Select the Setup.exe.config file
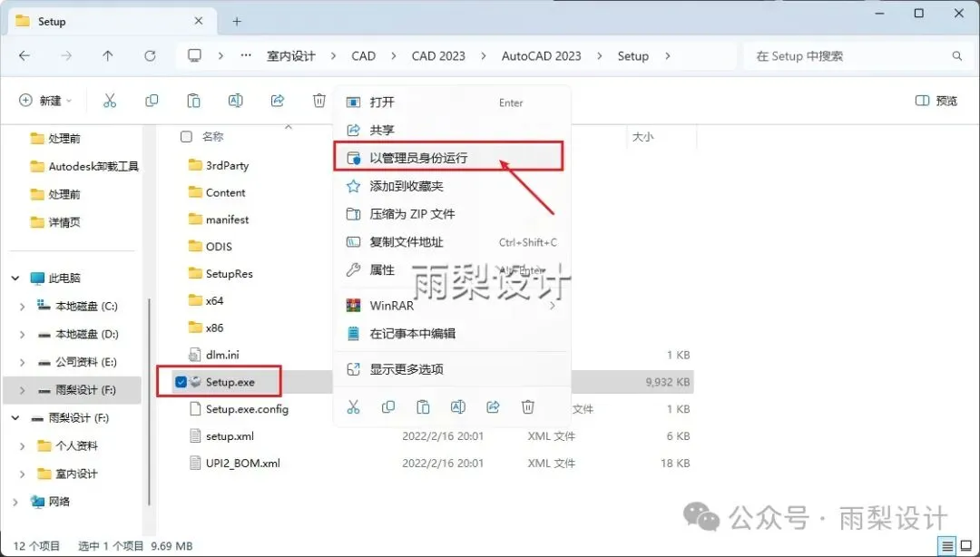This screenshot has width=980, height=557. tap(247, 409)
